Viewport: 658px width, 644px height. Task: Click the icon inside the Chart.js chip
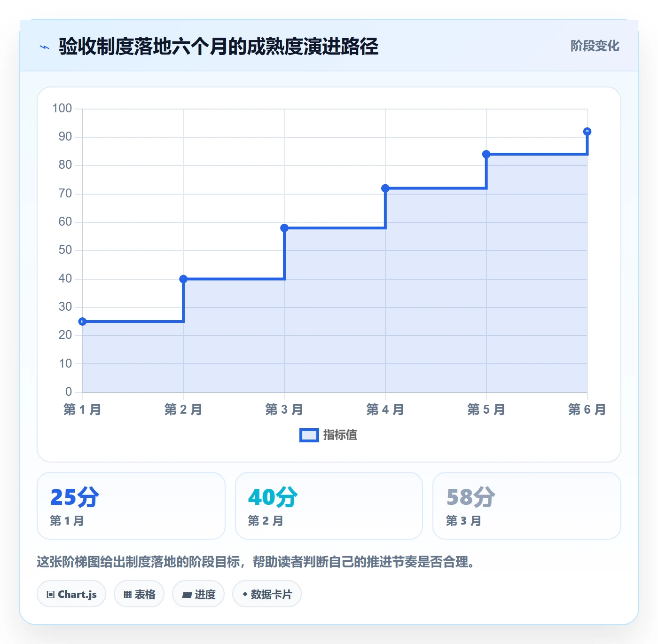coord(51,595)
